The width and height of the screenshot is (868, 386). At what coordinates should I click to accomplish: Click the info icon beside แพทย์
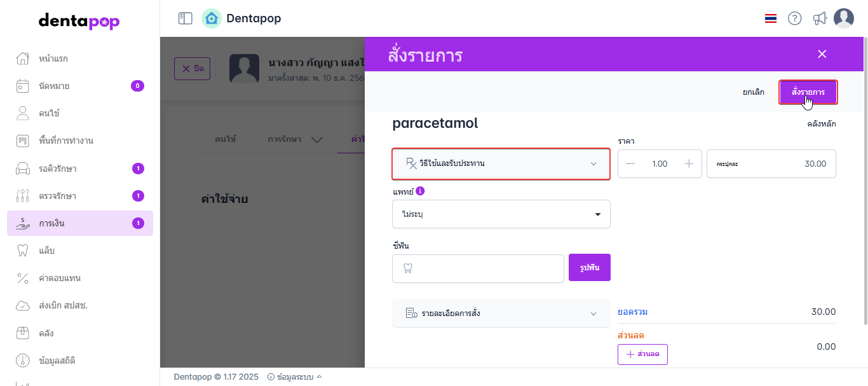click(420, 191)
